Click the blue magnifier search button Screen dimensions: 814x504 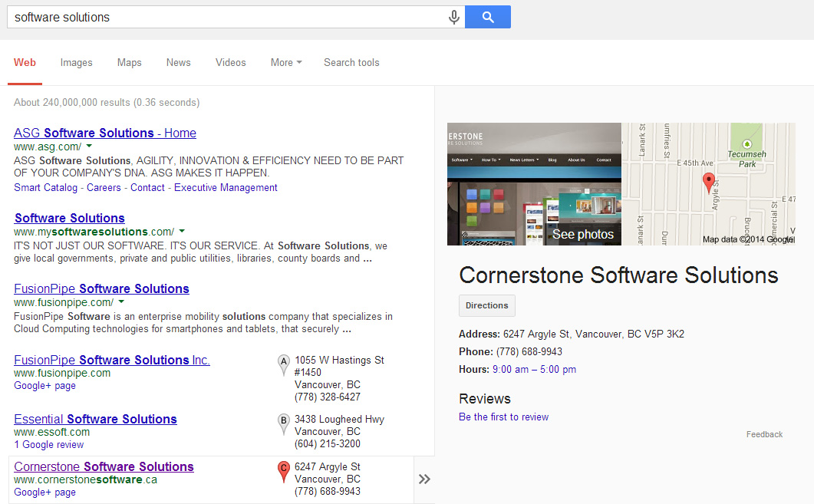tap(487, 17)
